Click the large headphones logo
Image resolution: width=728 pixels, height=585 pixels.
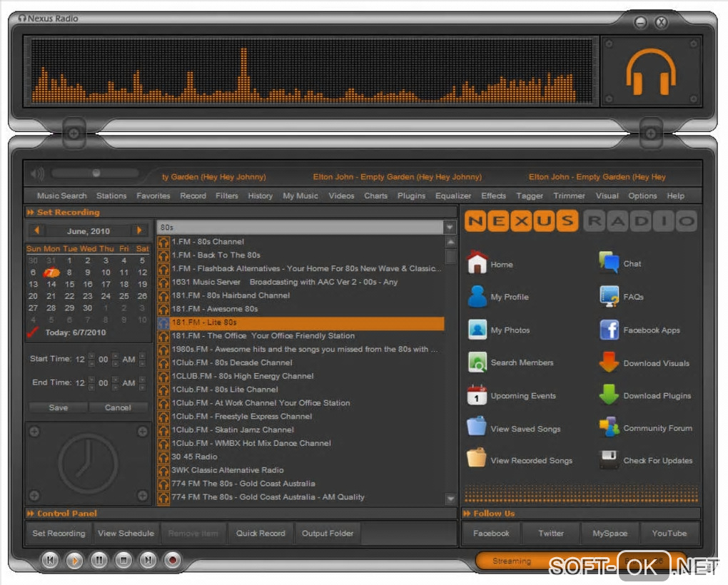651,72
